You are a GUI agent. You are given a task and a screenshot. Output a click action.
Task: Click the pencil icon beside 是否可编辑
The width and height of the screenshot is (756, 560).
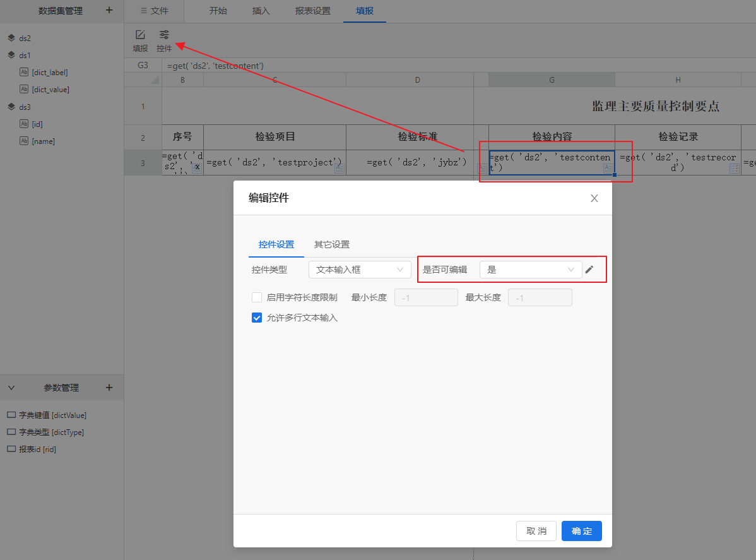(589, 270)
